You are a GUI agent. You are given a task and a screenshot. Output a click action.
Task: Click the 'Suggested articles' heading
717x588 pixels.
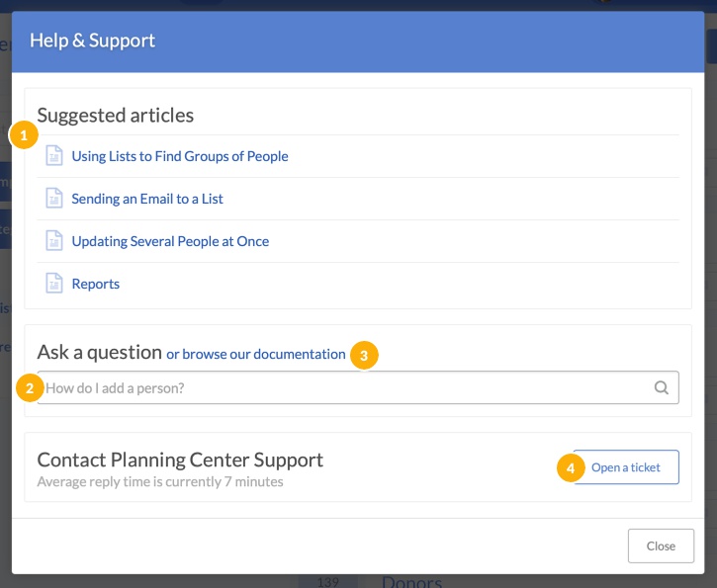(116, 116)
